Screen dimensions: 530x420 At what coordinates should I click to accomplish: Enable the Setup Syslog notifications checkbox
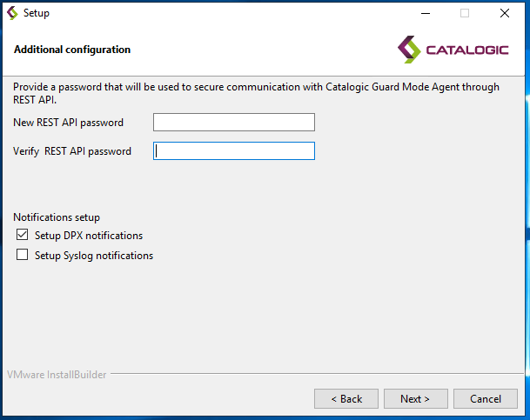point(23,256)
